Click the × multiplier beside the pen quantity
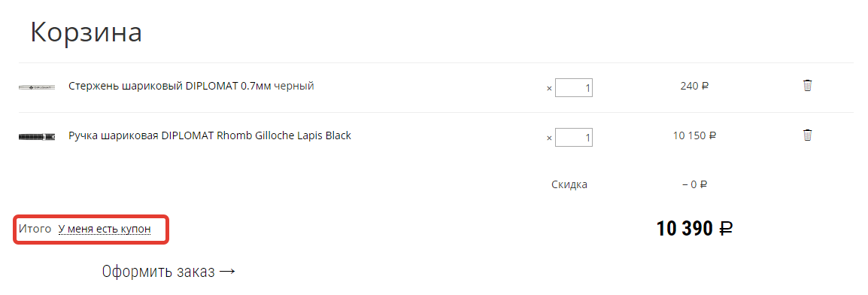868x295 pixels. [549, 138]
